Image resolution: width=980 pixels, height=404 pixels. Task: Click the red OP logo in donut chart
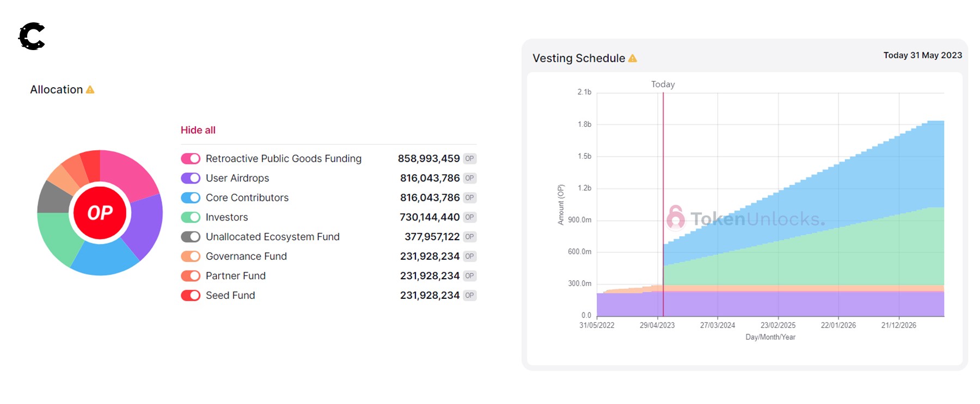[100, 213]
